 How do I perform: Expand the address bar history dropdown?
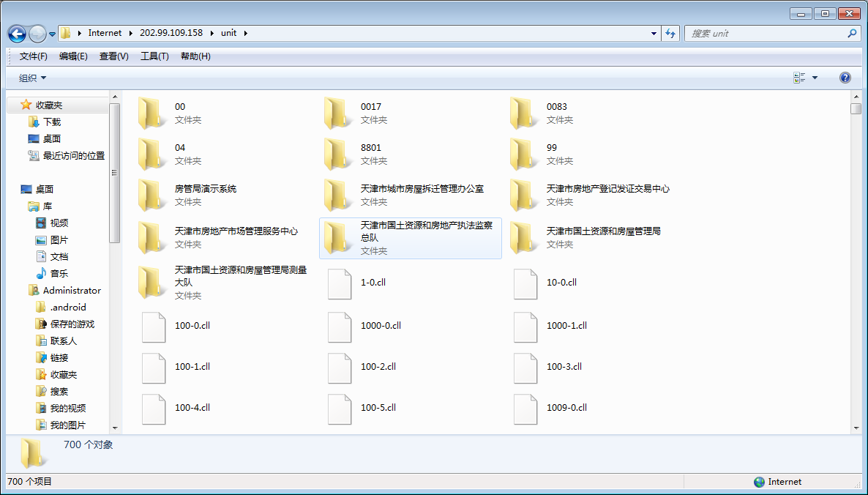pyautogui.click(x=654, y=33)
